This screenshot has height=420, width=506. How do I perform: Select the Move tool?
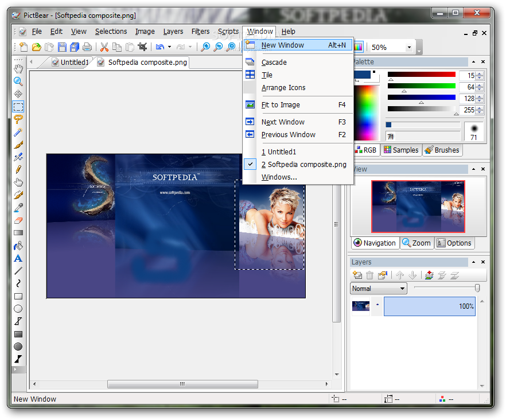click(18, 94)
